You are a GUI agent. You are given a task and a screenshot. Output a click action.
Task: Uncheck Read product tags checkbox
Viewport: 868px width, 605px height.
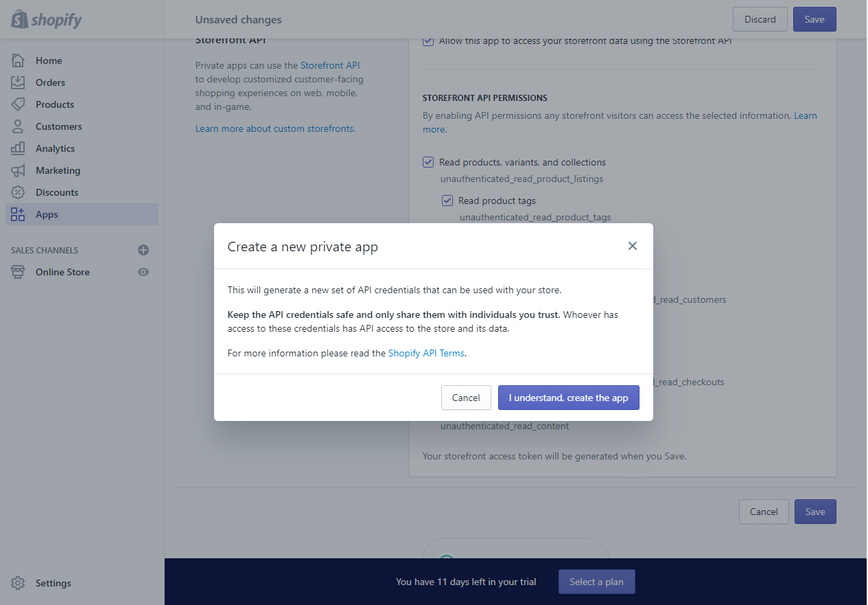point(447,201)
